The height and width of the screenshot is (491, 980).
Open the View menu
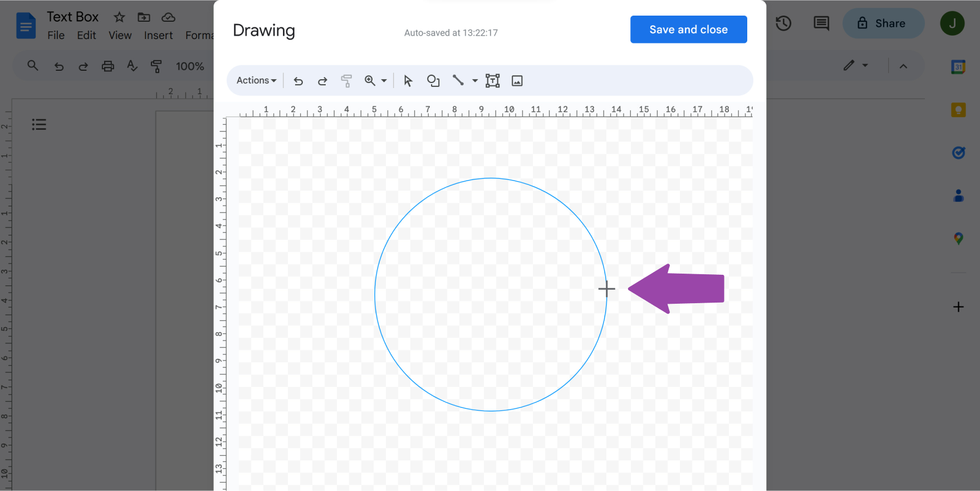(x=120, y=35)
